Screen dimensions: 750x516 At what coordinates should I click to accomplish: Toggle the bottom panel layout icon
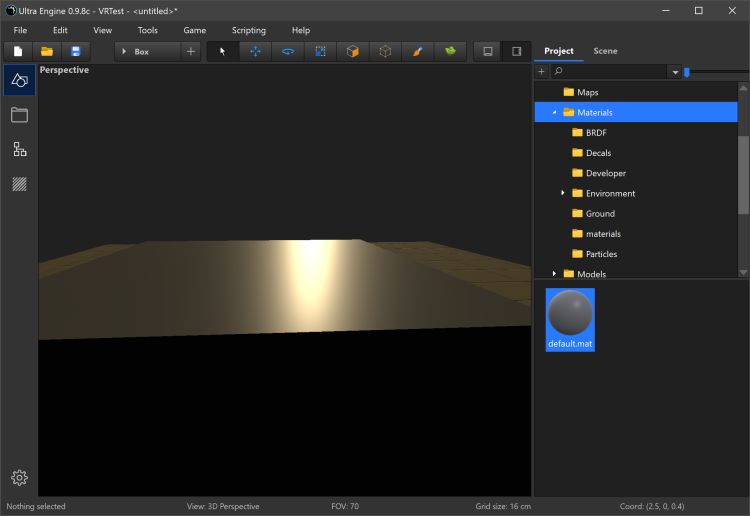(x=488, y=51)
